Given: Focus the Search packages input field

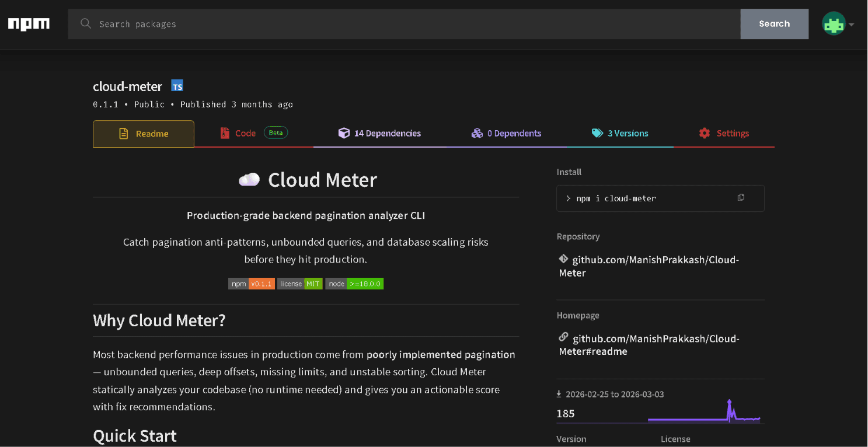Looking at the screenshot, I should 404,24.
